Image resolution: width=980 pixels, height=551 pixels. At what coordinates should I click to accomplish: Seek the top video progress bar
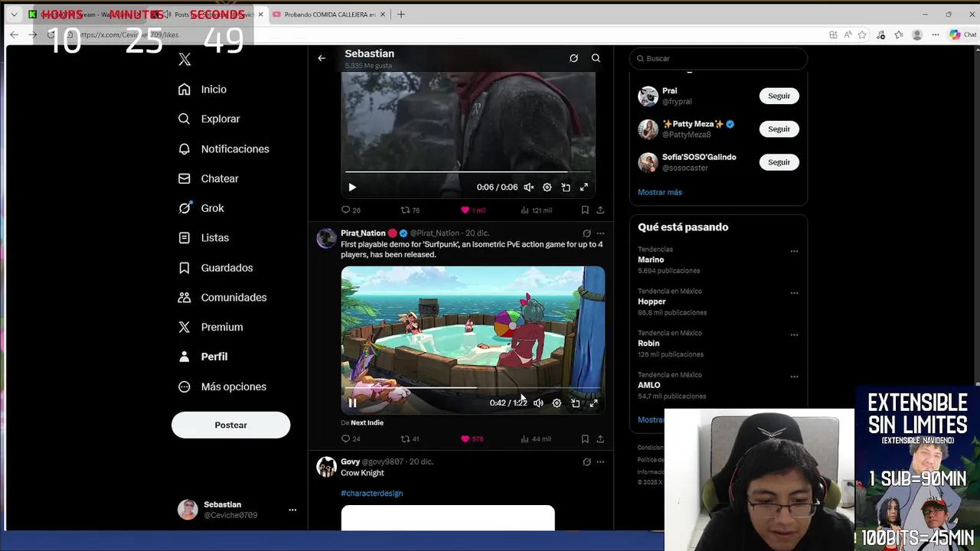468,172
